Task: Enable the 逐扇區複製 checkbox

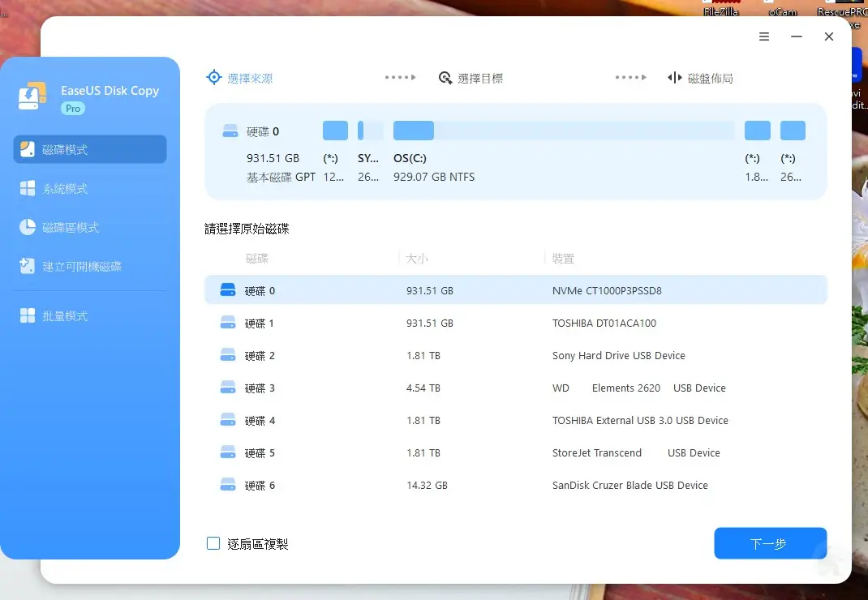Action: 213,543
